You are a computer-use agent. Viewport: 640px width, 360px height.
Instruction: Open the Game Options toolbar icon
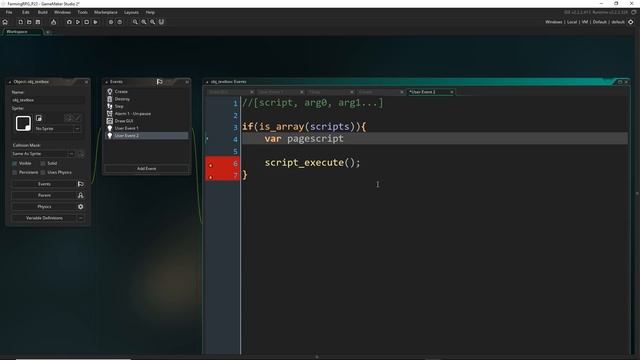click(111, 22)
